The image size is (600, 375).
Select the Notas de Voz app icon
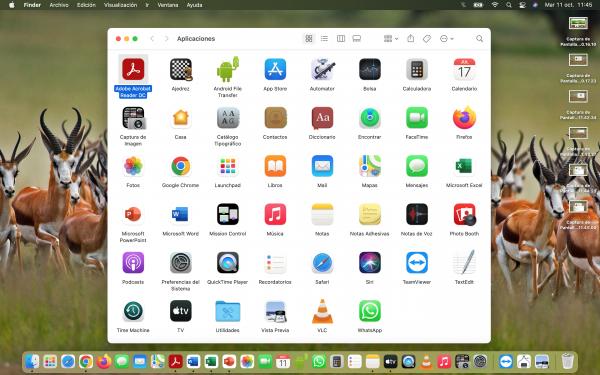(417, 215)
